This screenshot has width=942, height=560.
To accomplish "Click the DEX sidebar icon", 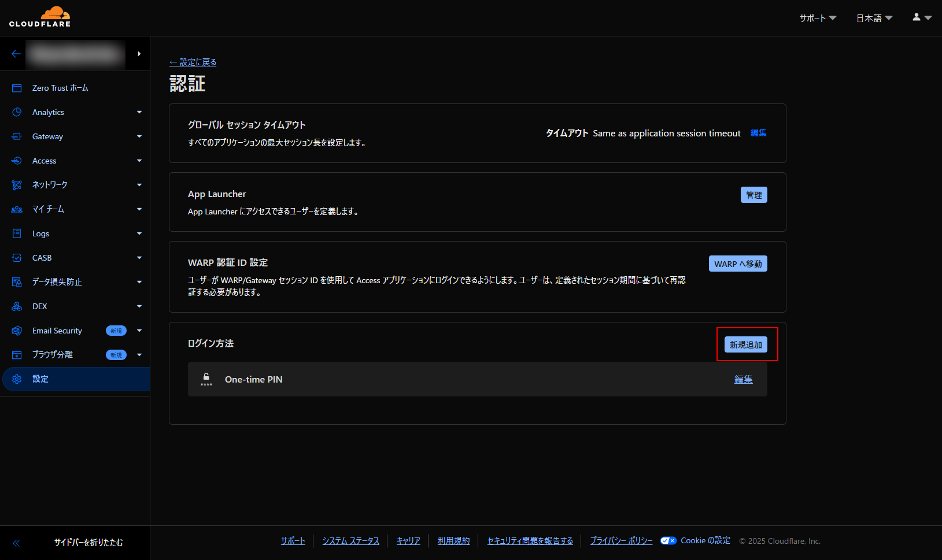I will point(17,306).
